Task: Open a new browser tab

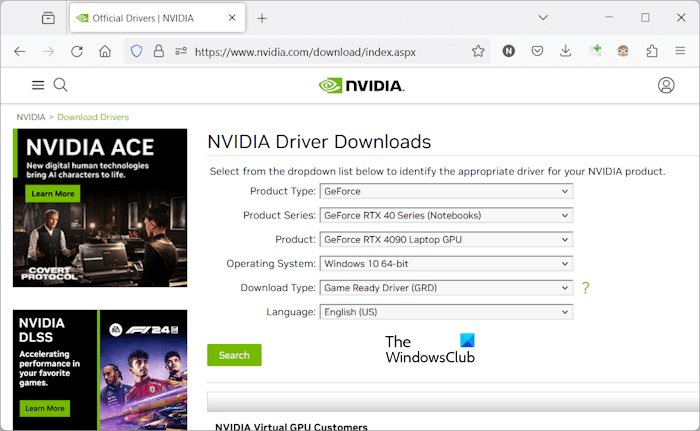Action: pyautogui.click(x=262, y=18)
